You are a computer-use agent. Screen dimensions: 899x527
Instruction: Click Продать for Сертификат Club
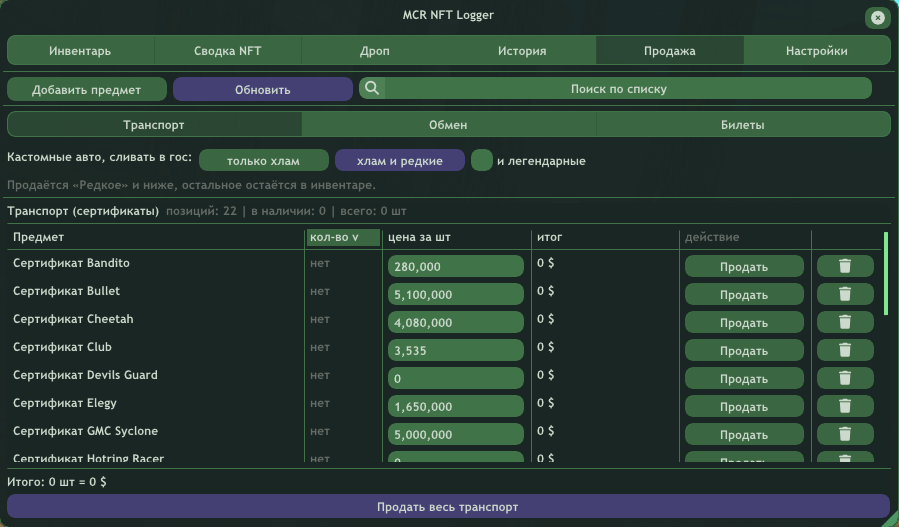tap(744, 350)
